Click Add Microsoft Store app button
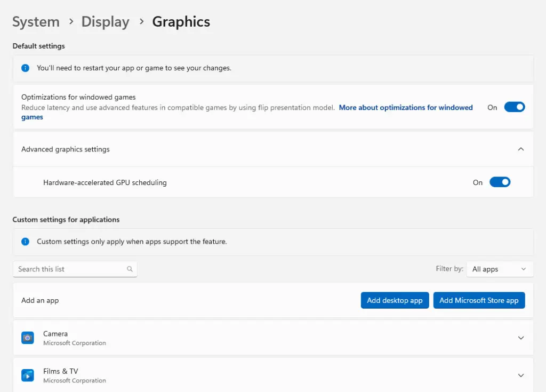Image resolution: width=546 pixels, height=392 pixels. [479, 300]
